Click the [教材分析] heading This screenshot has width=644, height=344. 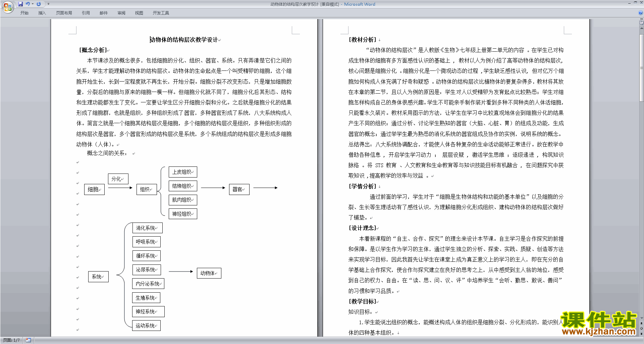click(362, 40)
